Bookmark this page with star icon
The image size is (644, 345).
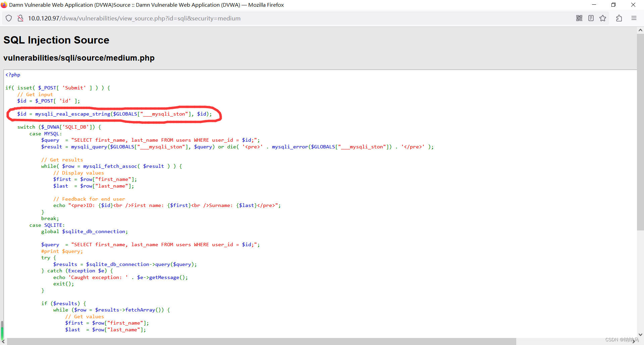(603, 18)
